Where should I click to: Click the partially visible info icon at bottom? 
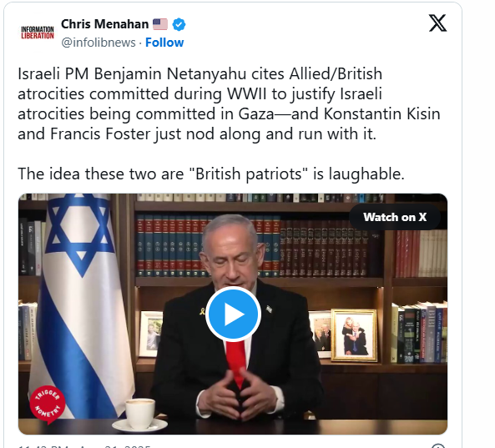click(438, 445)
